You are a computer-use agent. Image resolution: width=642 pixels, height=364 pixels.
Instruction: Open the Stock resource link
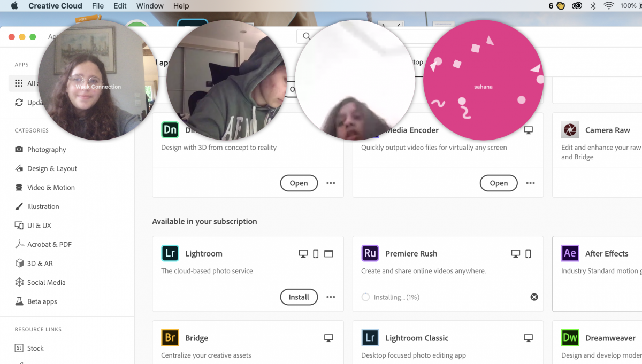35,348
